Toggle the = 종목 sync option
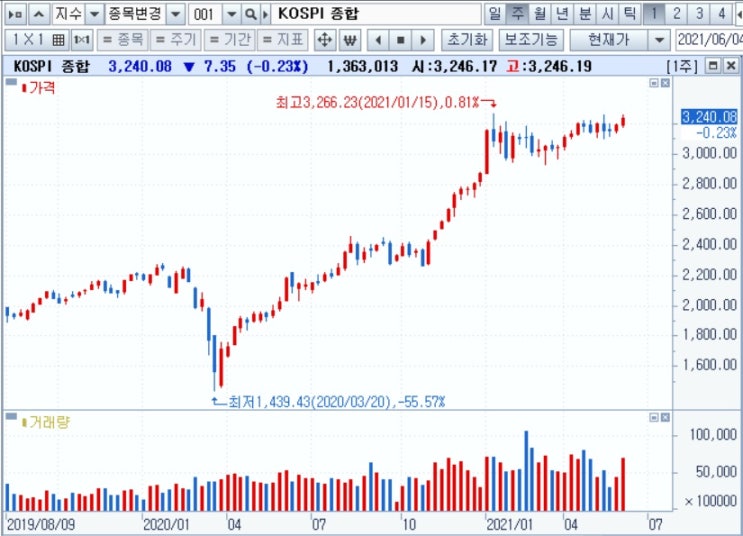743x536 pixels. (122, 40)
